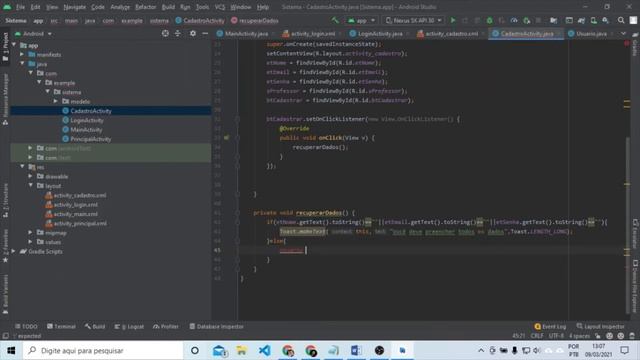Image resolution: width=640 pixels, height=360 pixels.
Task: Expand the Gradle Scripts node
Action: coord(14,251)
